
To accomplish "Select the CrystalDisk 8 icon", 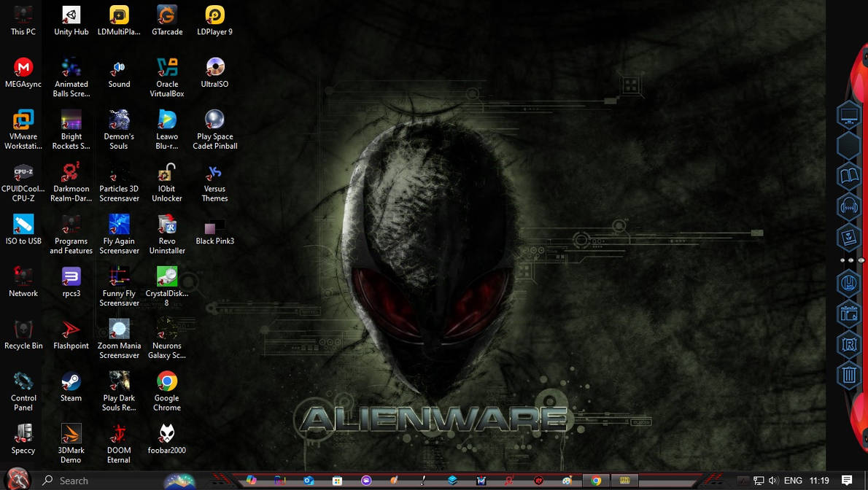I will [x=166, y=287].
